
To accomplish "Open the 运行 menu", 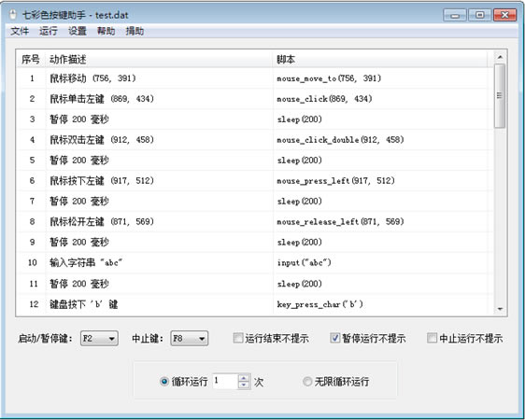I will pos(49,31).
